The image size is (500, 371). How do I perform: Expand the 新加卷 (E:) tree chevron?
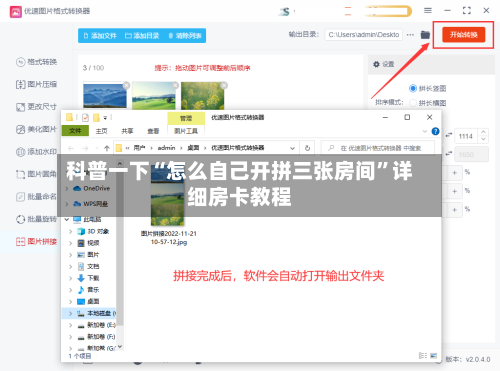(70, 325)
